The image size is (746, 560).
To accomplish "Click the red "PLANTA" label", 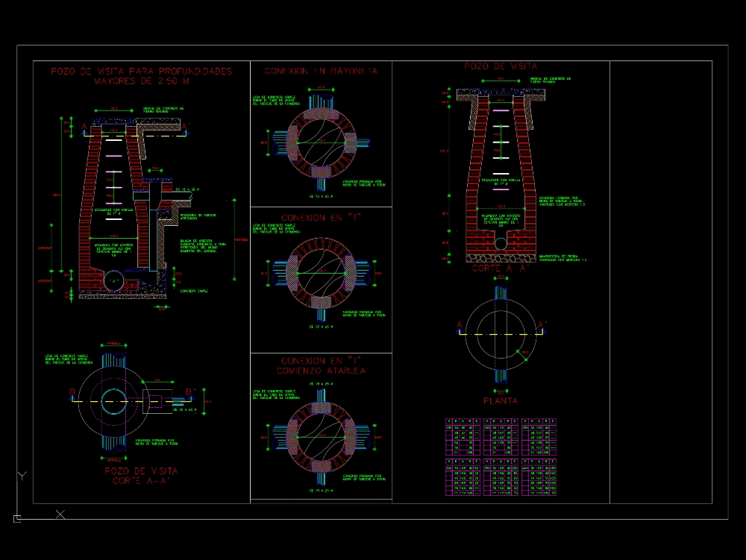I will [x=501, y=401].
